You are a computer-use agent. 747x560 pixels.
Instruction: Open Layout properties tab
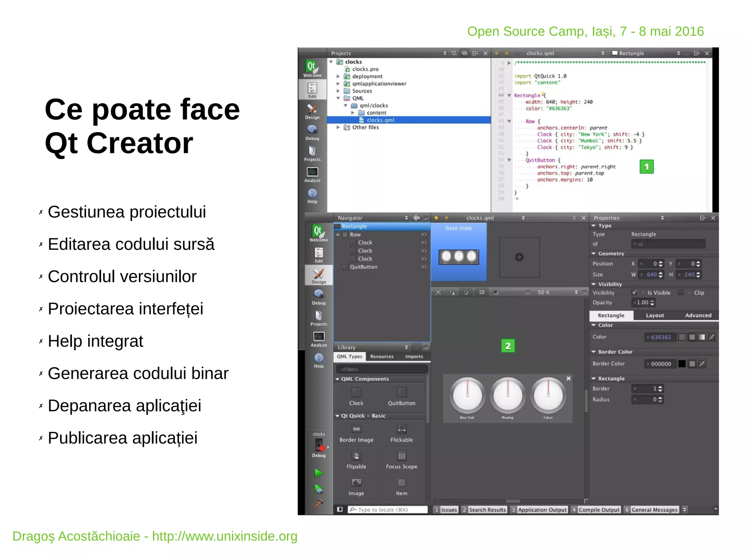[x=655, y=315]
